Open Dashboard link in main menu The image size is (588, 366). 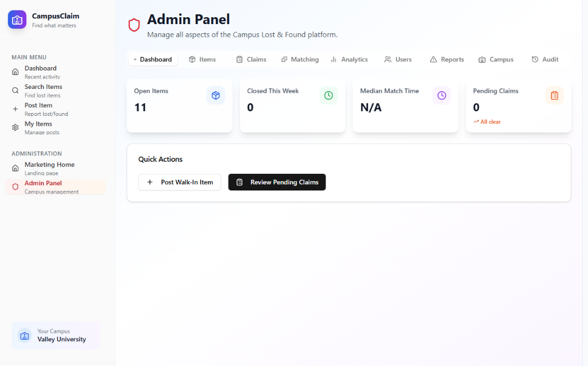click(56, 72)
